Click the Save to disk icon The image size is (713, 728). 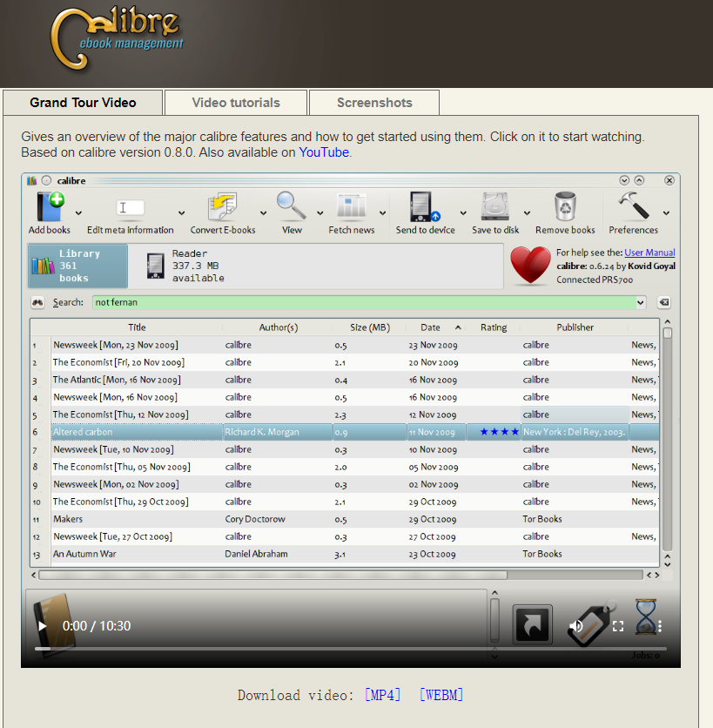point(495,206)
